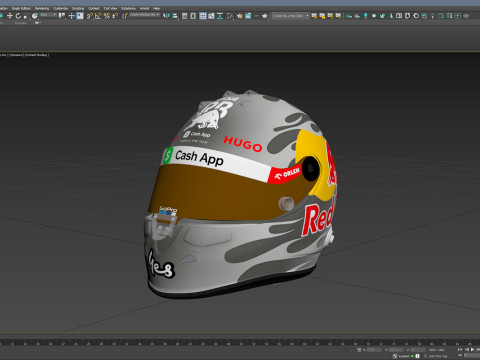Open Render Setup
The height and width of the screenshot is (360, 480).
pos(239,16)
